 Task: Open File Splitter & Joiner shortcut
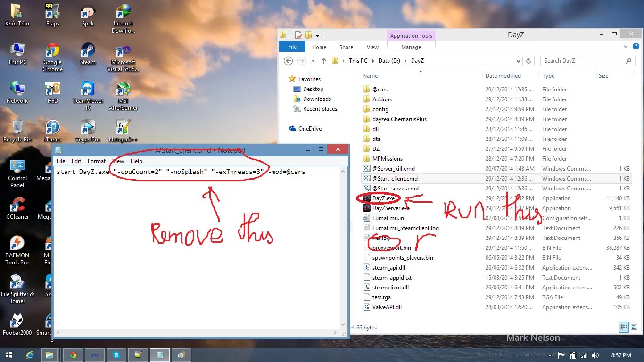(x=17, y=289)
